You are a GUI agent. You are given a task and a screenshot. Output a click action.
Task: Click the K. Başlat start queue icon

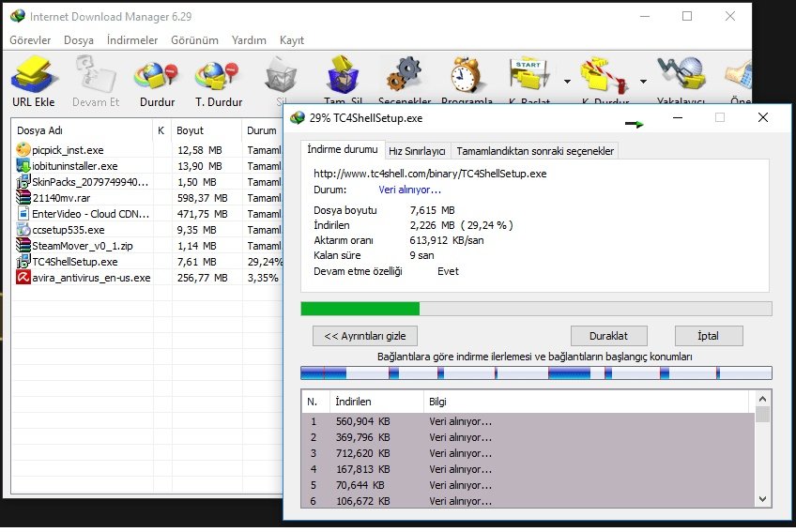click(x=529, y=75)
